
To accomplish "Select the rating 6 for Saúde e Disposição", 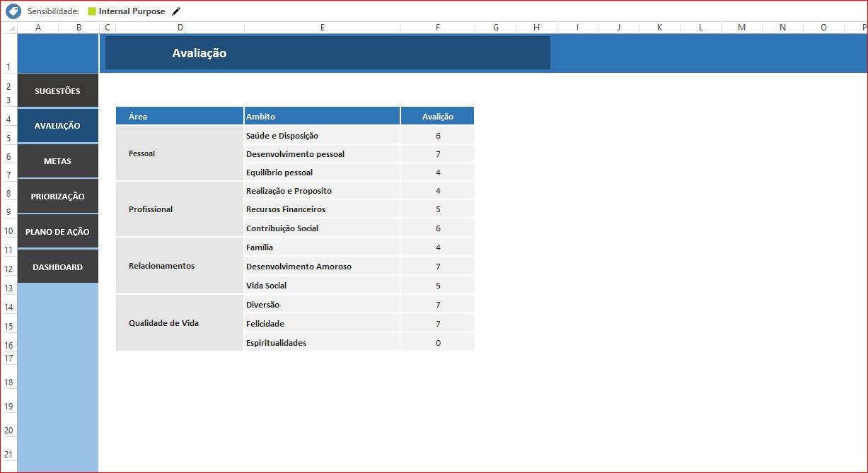I will coord(438,135).
